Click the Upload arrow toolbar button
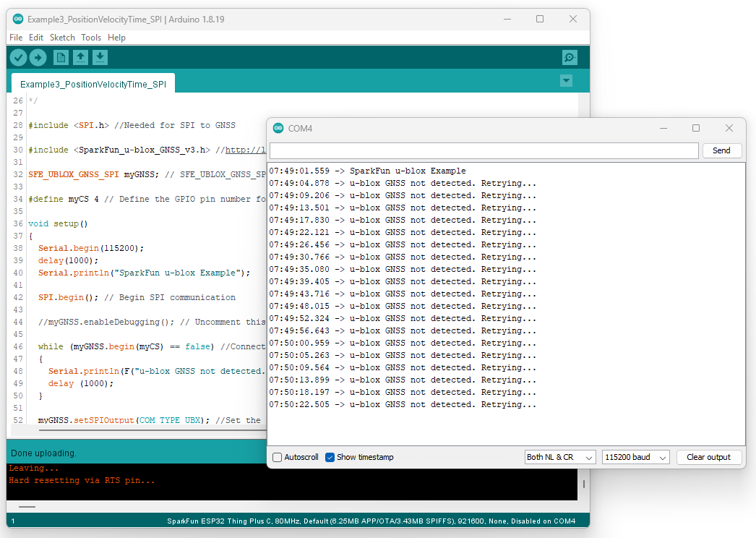Screen dimensions: 756x538 point(38,58)
